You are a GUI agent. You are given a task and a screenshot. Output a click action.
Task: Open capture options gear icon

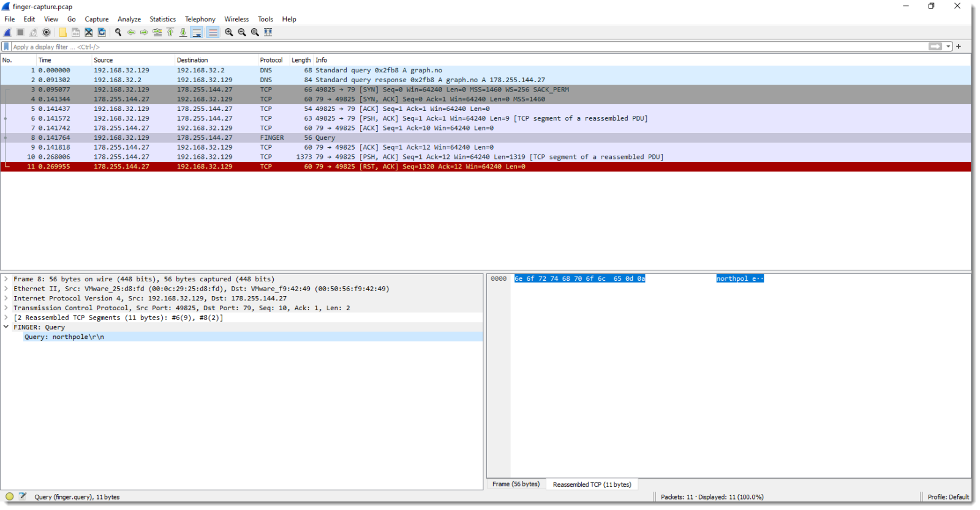[47, 32]
